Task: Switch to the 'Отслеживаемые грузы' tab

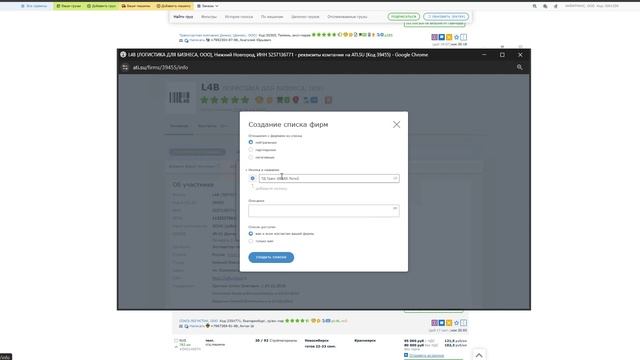Action: [x=347, y=17]
